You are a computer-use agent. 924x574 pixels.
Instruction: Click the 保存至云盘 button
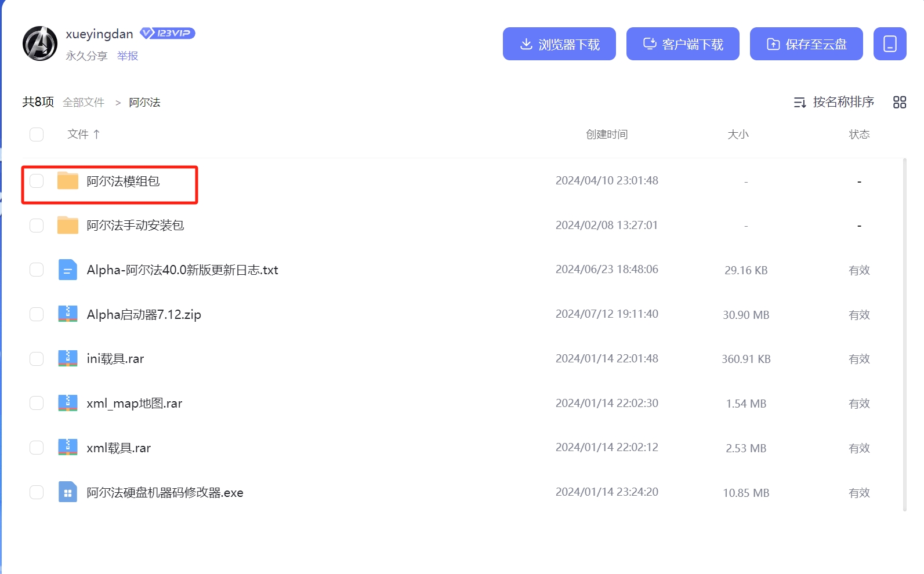(806, 44)
